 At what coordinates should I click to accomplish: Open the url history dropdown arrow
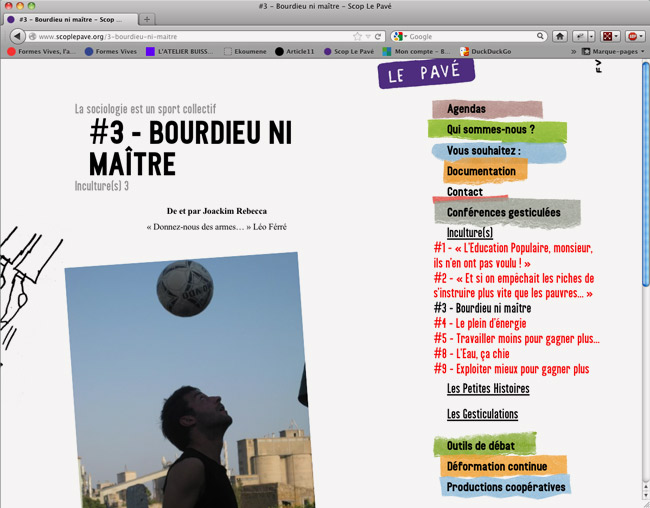(368, 36)
